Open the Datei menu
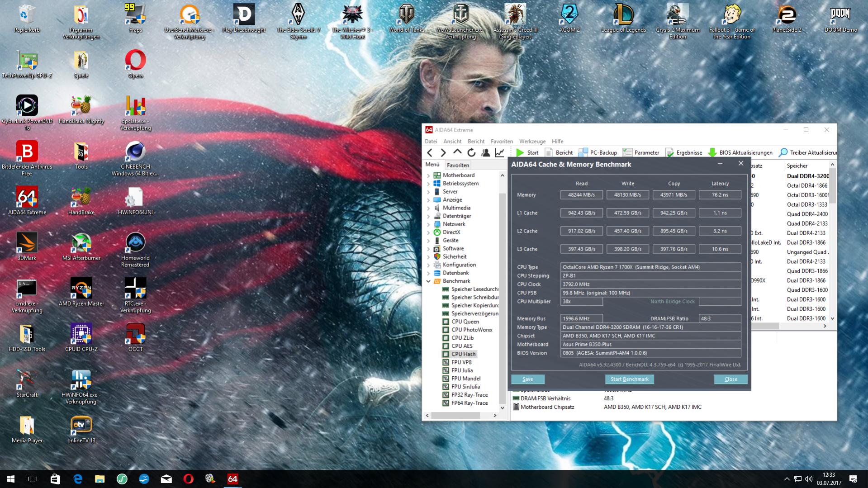This screenshot has height=488, width=868. click(431, 142)
